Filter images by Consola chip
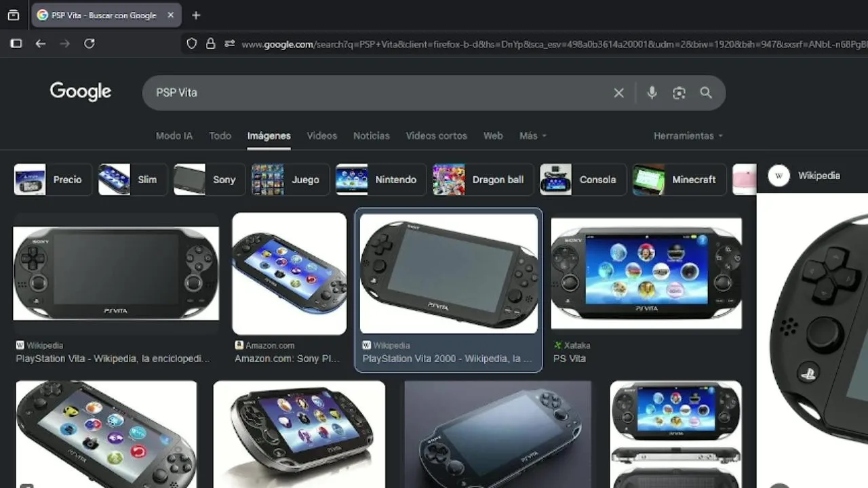The image size is (868, 488). click(x=583, y=180)
